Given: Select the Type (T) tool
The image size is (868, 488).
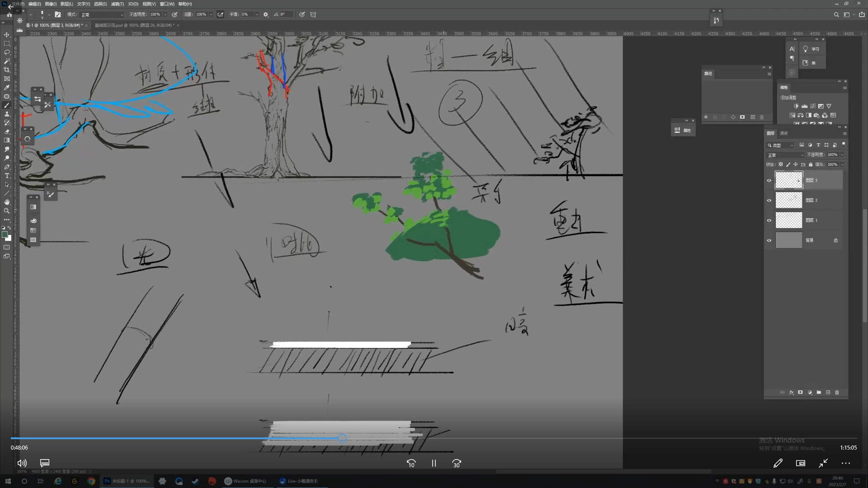Looking at the screenshot, I should click(7, 176).
